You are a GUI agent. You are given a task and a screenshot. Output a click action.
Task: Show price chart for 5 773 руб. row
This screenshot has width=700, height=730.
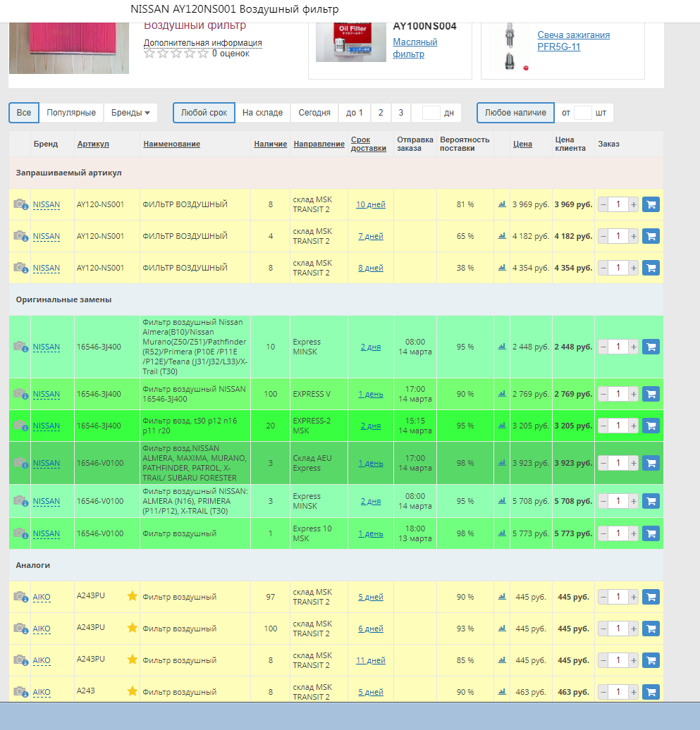[502, 533]
